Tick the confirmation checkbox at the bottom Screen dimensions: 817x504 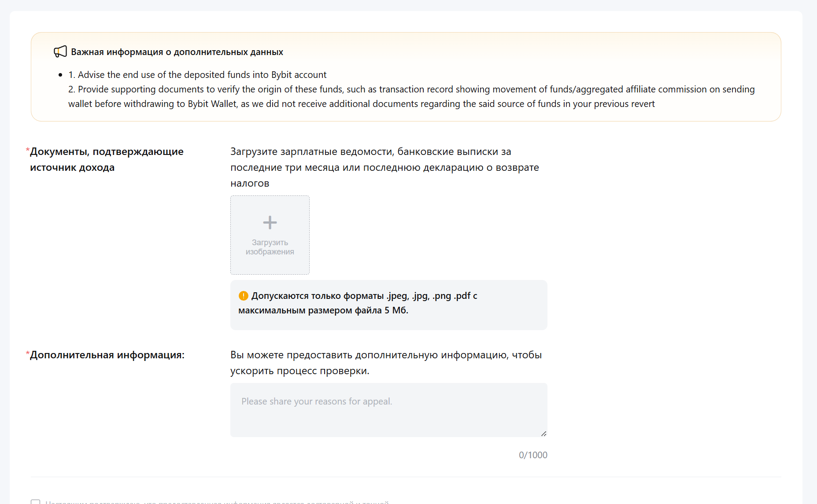pos(35,502)
